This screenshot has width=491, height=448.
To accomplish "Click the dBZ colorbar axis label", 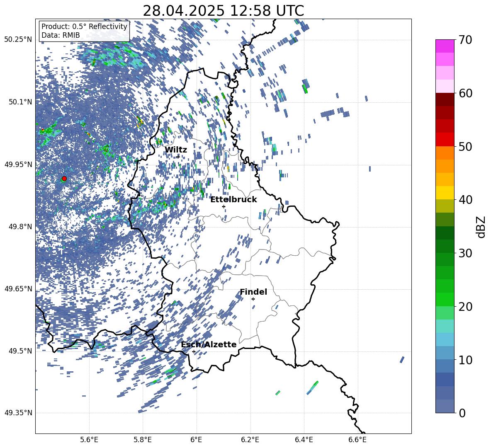I will 481,227.
